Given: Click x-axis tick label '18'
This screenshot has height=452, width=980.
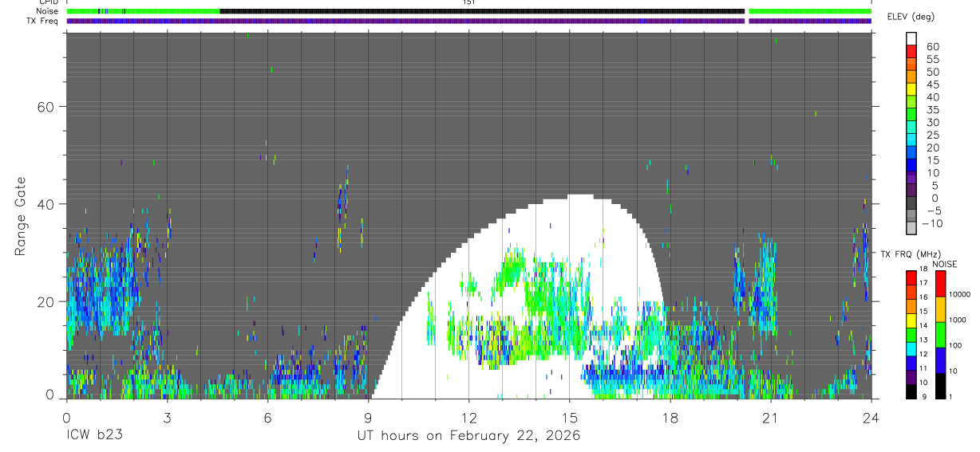Looking at the screenshot, I should [x=670, y=419].
